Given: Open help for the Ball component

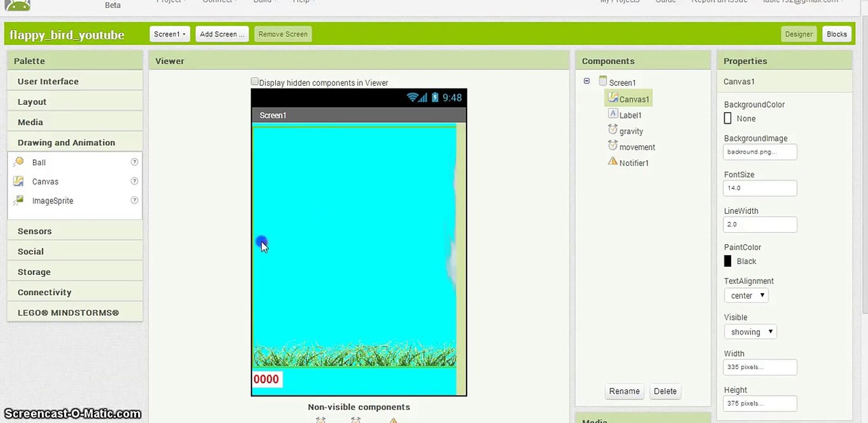Looking at the screenshot, I should [134, 162].
